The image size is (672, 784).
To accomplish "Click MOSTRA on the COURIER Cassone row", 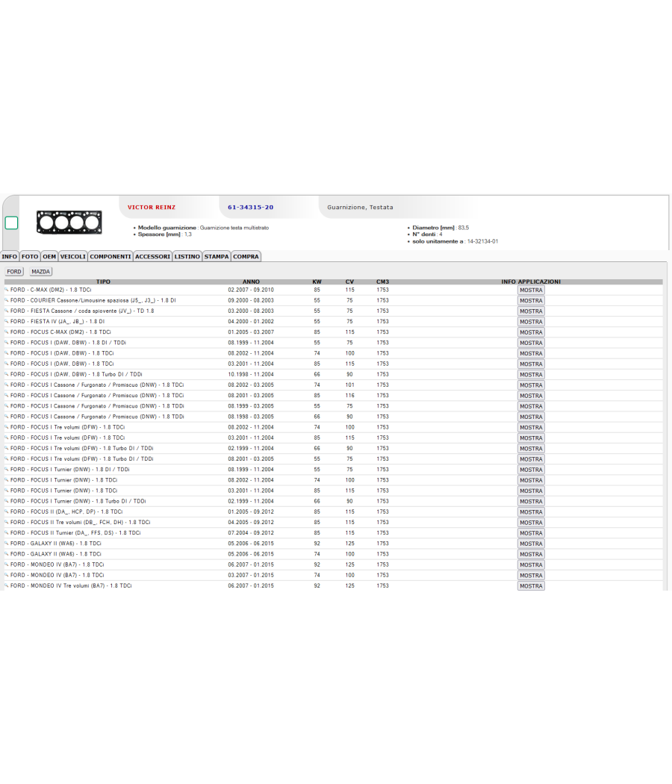I will click(x=531, y=300).
